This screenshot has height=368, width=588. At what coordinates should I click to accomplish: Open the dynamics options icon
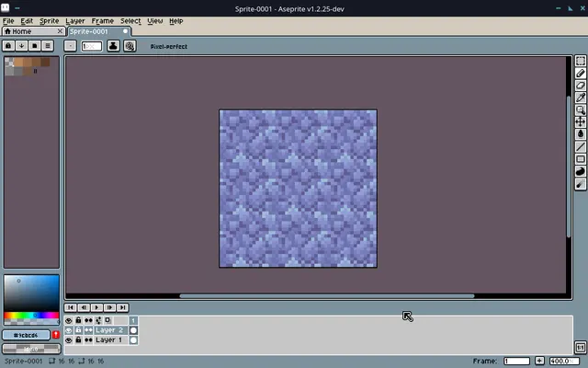point(130,46)
